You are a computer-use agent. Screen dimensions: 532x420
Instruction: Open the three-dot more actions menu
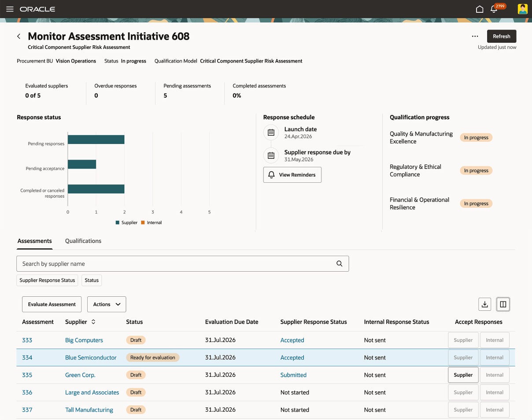pyautogui.click(x=475, y=37)
